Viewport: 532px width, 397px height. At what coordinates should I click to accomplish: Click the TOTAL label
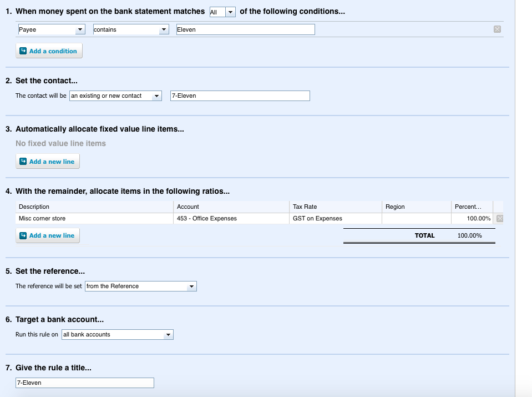point(424,235)
